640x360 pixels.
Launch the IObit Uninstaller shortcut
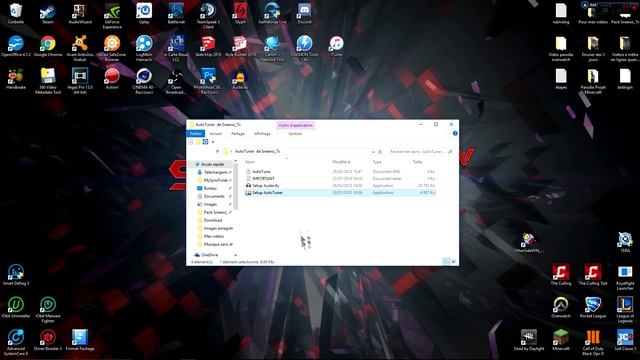pyautogui.click(x=16, y=307)
